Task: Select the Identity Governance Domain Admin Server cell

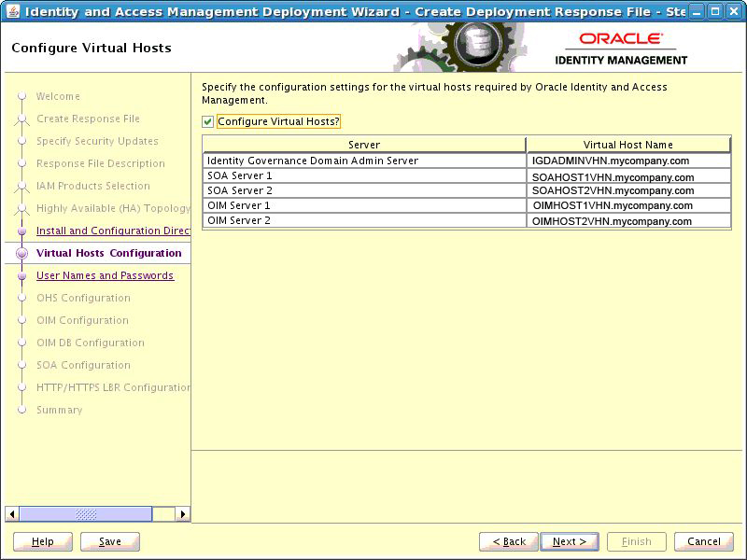Action: 364,161
